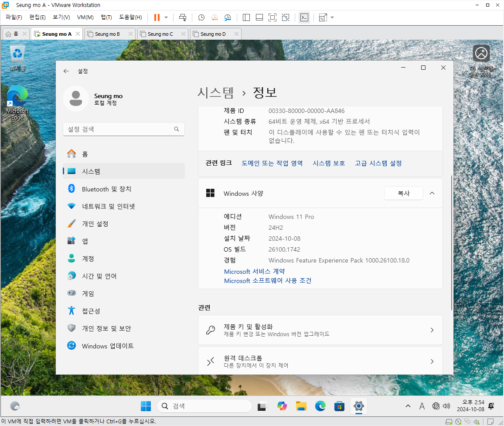The height and width of the screenshot is (426, 504).
Task: Open the 보기(V) menu
Action: pos(61,17)
